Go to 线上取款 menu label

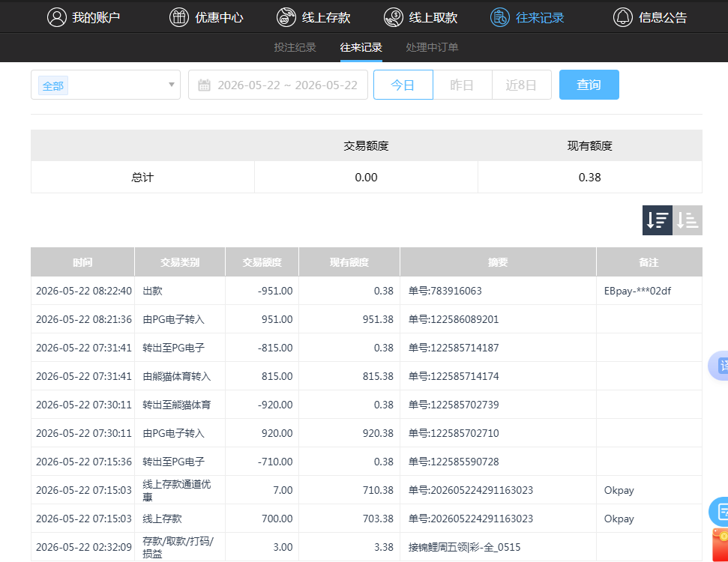point(433,18)
